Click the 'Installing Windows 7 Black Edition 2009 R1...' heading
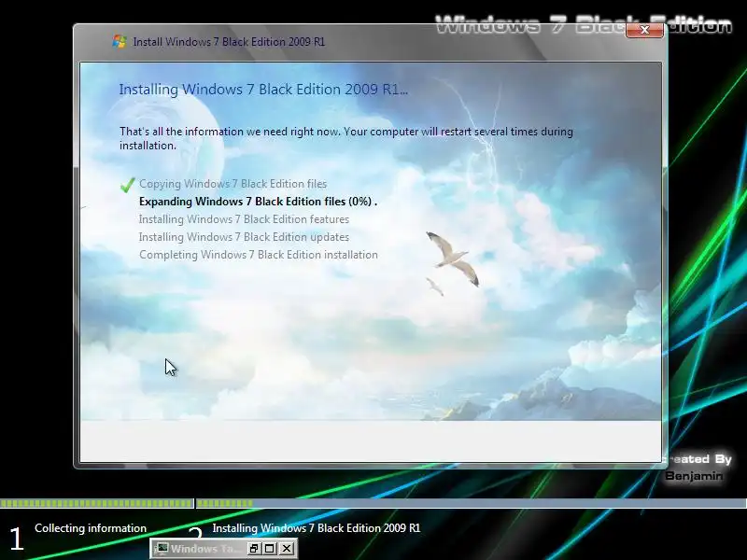 pos(263,90)
